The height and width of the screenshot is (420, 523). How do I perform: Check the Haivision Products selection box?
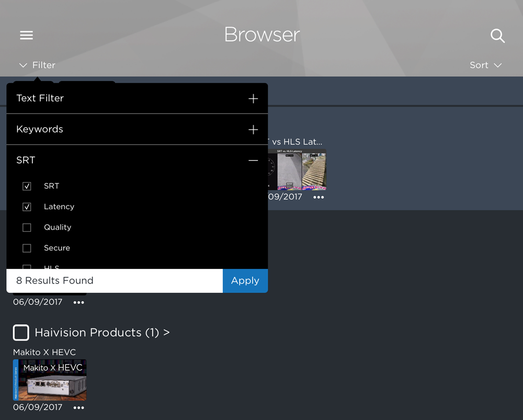[21, 333]
